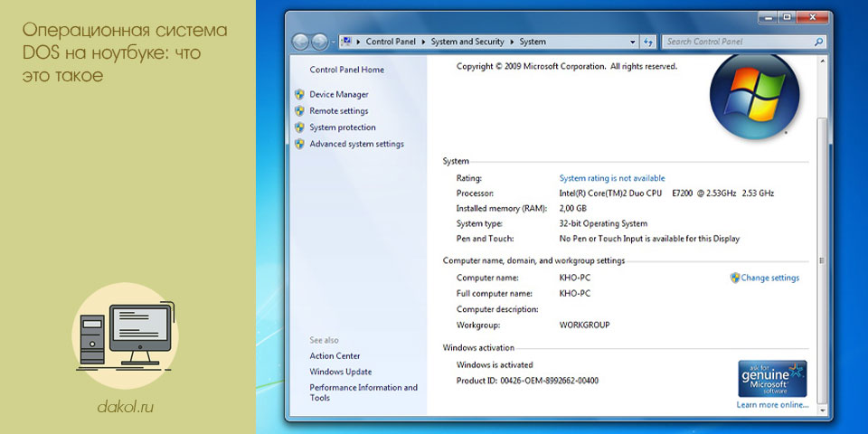Open recent pages dropdown beside Forward arrow
868x434 pixels.
click(332, 42)
